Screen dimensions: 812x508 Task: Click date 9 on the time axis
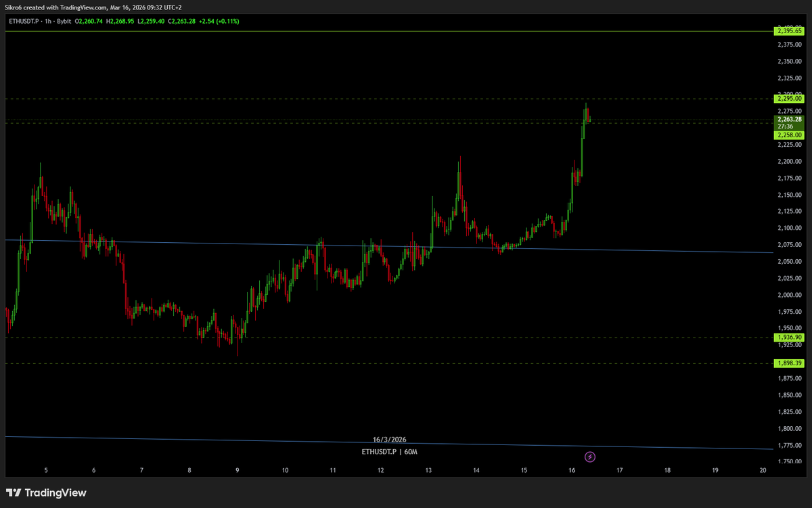click(238, 470)
